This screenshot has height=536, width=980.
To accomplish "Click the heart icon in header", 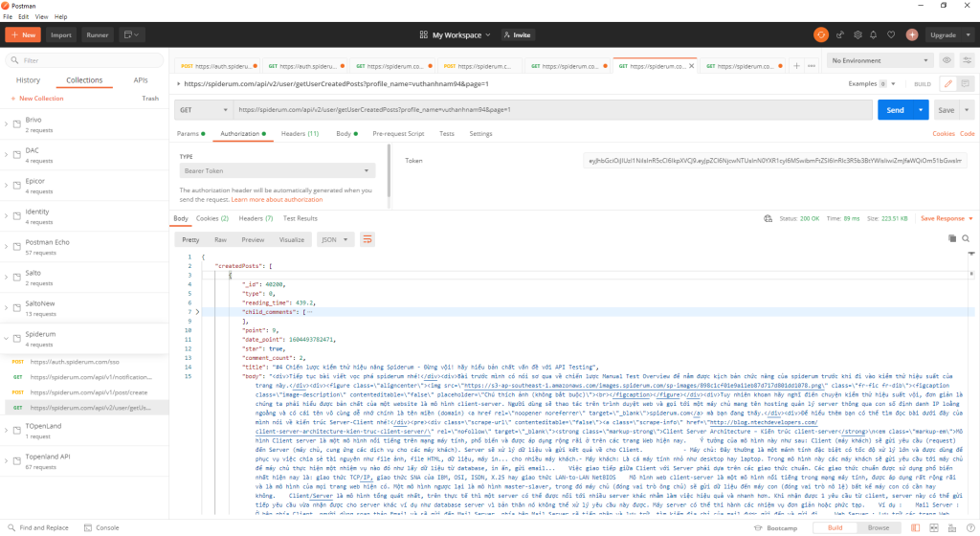I will click(891, 35).
